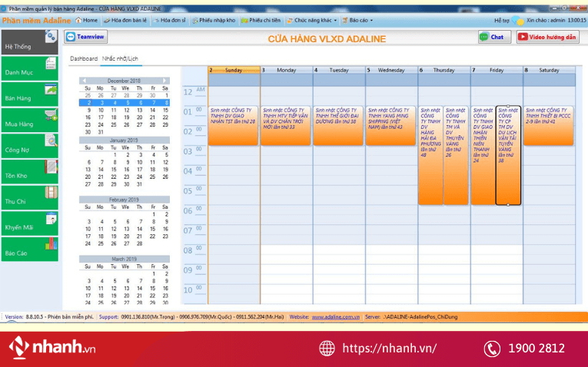Go to next month in mini calendar
Screen dimensions: 588x367
point(164,81)
